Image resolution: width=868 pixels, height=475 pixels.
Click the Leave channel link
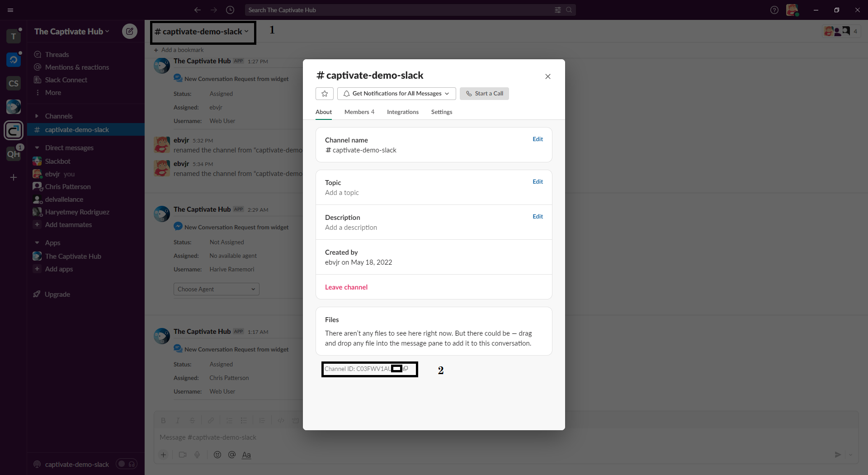pyautogui.click(x=346, y=287)
